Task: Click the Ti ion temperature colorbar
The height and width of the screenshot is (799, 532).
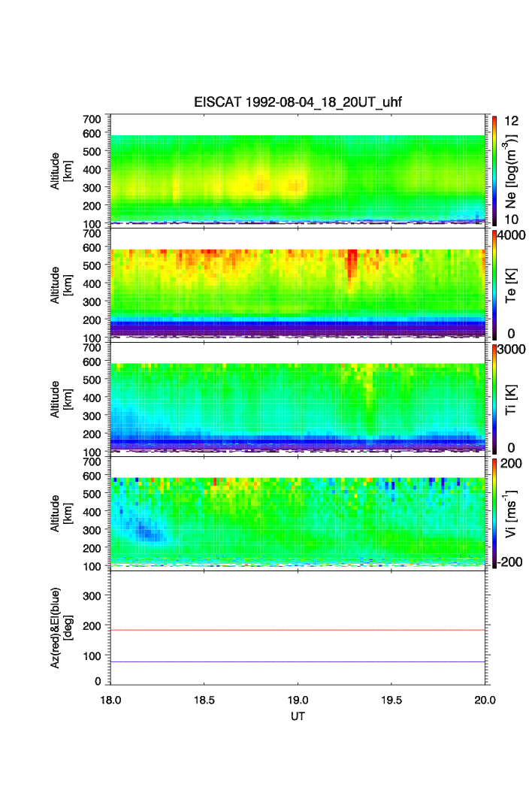Action: (x=494, y=399)
